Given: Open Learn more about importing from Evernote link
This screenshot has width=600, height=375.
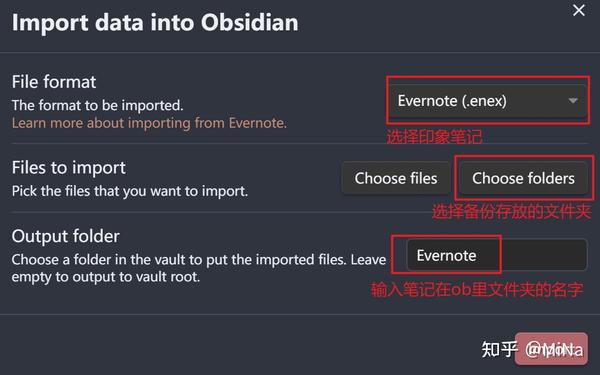Looking at the screenshot, I should pyautogui.click(x=149, y=123).
